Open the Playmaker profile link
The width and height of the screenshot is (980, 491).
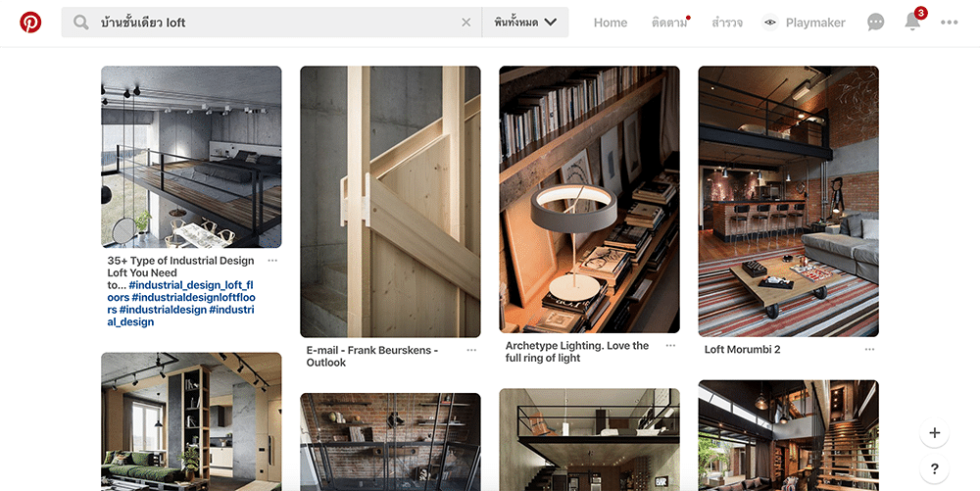click(x=805, y=23)
